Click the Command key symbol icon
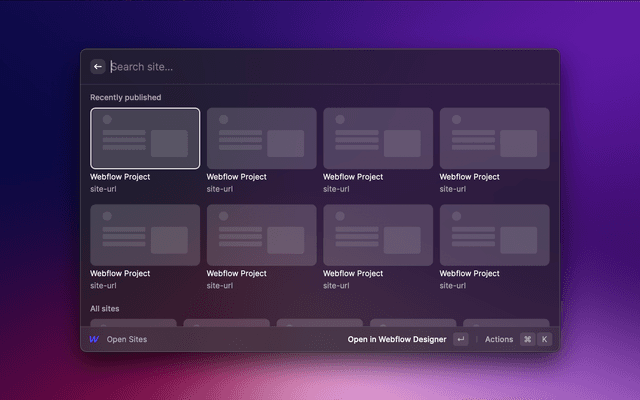 tap(527, 339)
